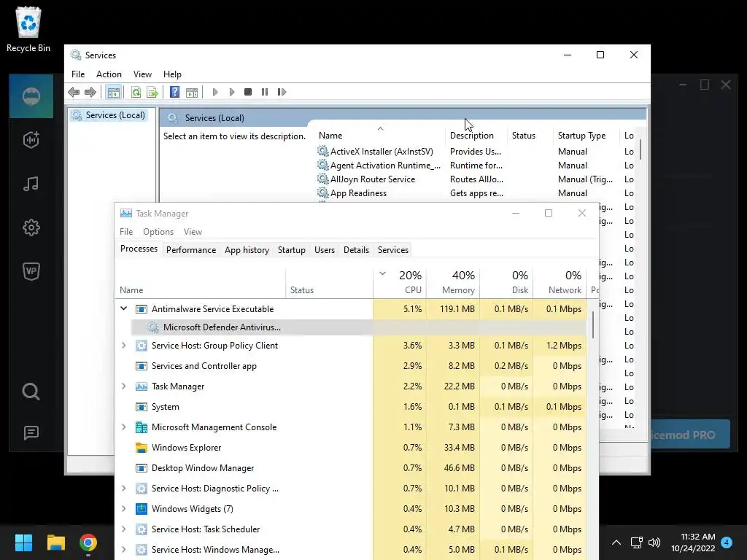Select AllJoyn Router Service row
The width and height of the screenshot is (747, 560).
click(x=373, y=179)
